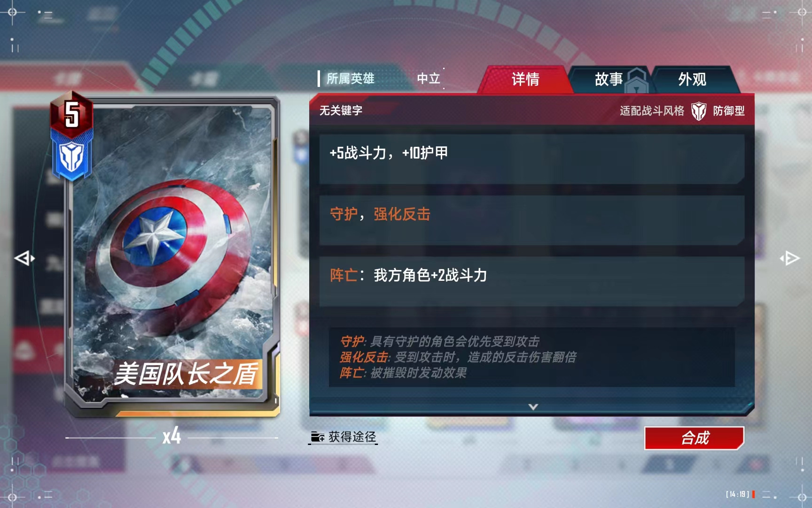Click the red 合成 button
The width and height of the screenshot is (812, 508).
tap(695, 438)
